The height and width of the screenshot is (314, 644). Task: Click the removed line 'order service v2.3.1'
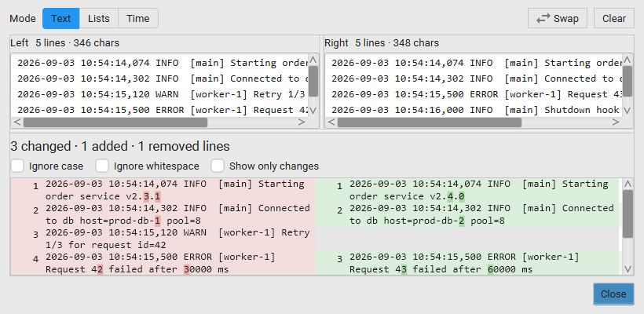(103, 196)
